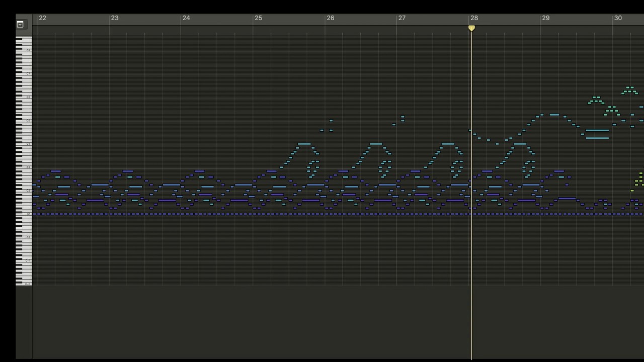The image size is (644, 362).
Task: Select the upper long cyan note before bar 30
Action: point(597,131)
